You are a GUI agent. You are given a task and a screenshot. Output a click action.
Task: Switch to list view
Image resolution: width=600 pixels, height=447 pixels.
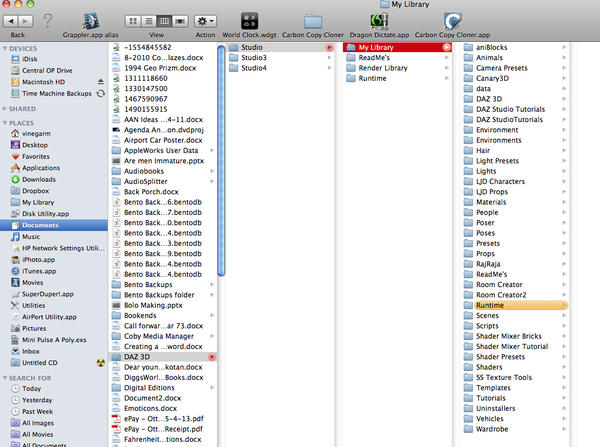point(148,21)
